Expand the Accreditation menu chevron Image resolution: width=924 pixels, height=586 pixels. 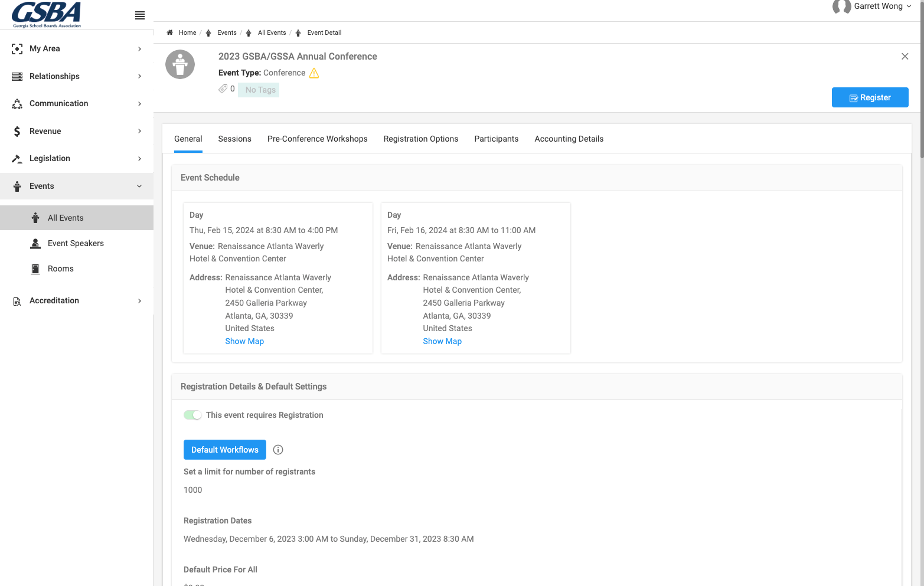(139, 301)
